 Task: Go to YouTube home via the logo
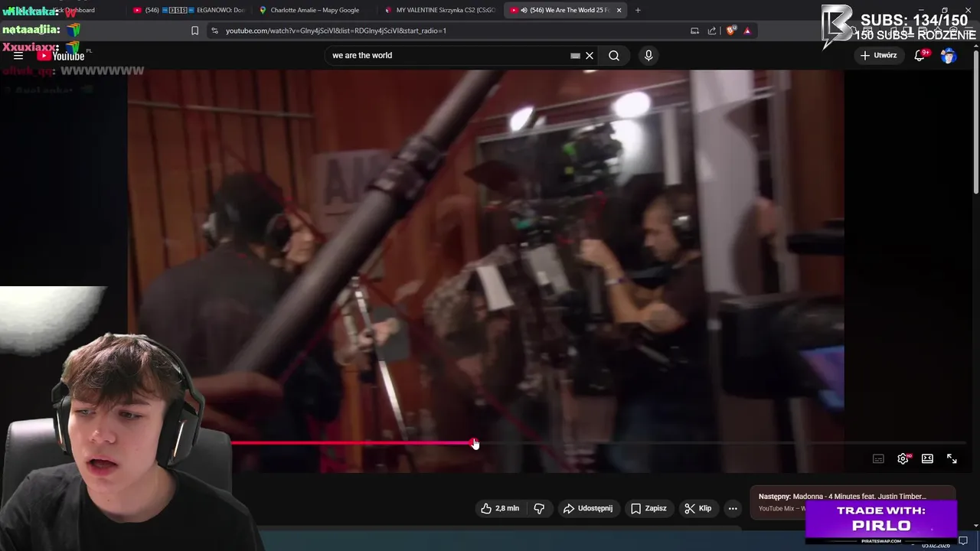coord(60,56)
